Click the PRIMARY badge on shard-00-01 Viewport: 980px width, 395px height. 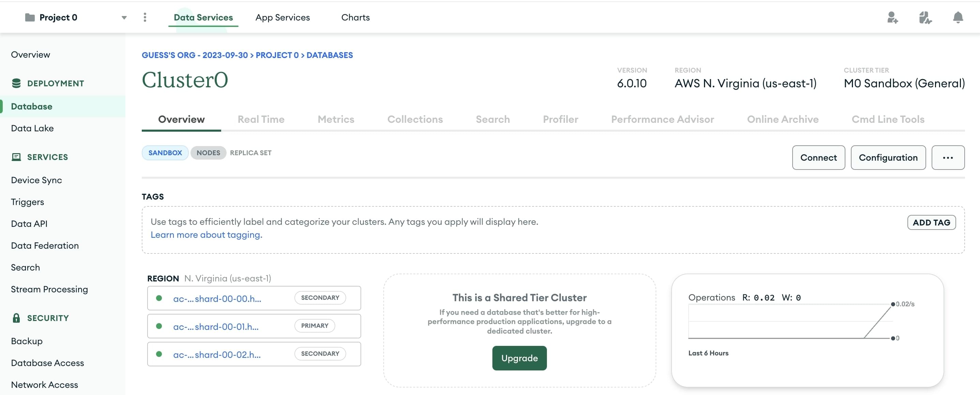click(315, 326)
